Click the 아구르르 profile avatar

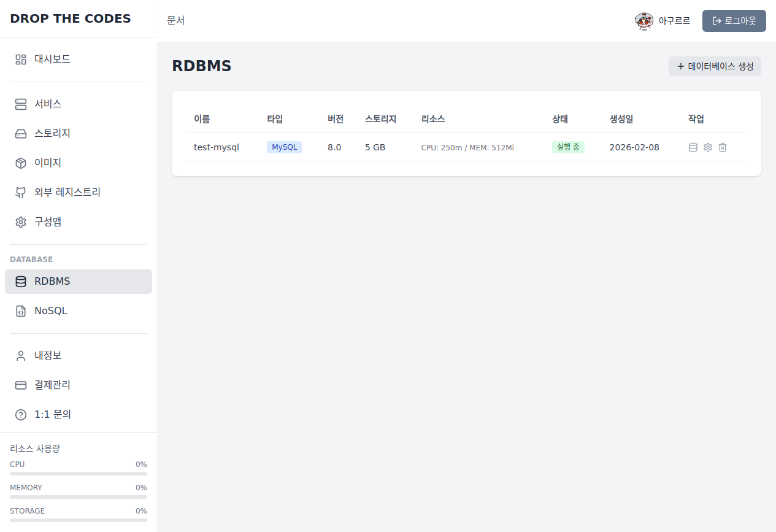644,20
